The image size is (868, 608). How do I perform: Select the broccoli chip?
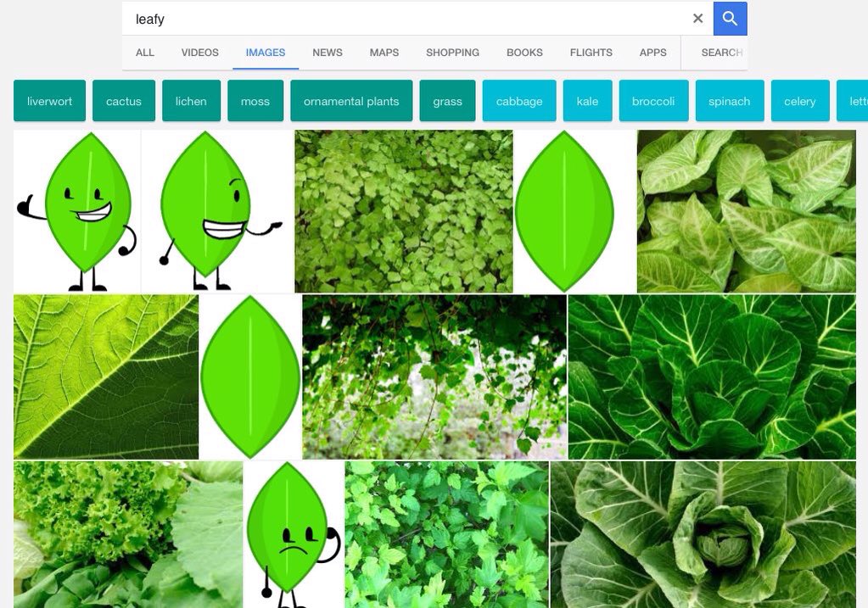654,101
